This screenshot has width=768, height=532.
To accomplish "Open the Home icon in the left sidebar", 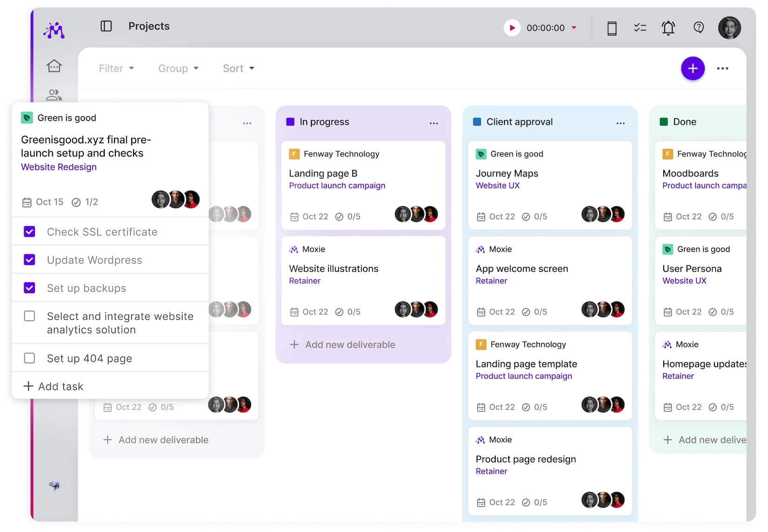I will click(54, 66).
